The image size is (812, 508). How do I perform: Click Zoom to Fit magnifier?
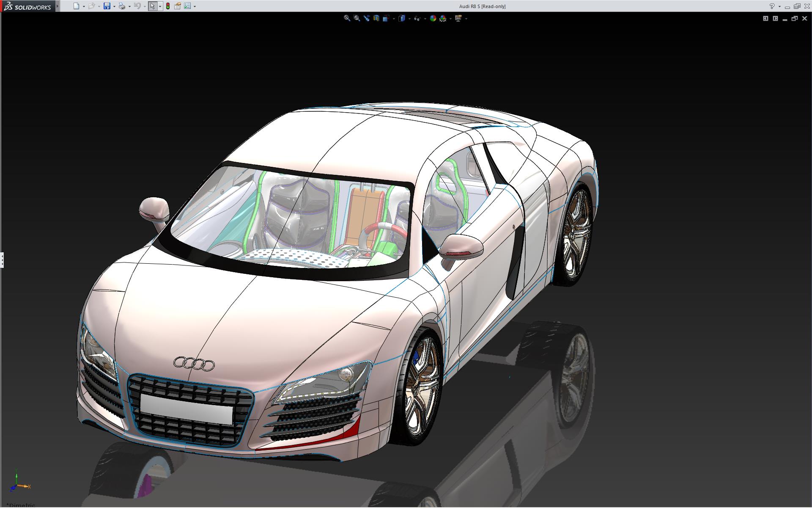pos(347,18)
